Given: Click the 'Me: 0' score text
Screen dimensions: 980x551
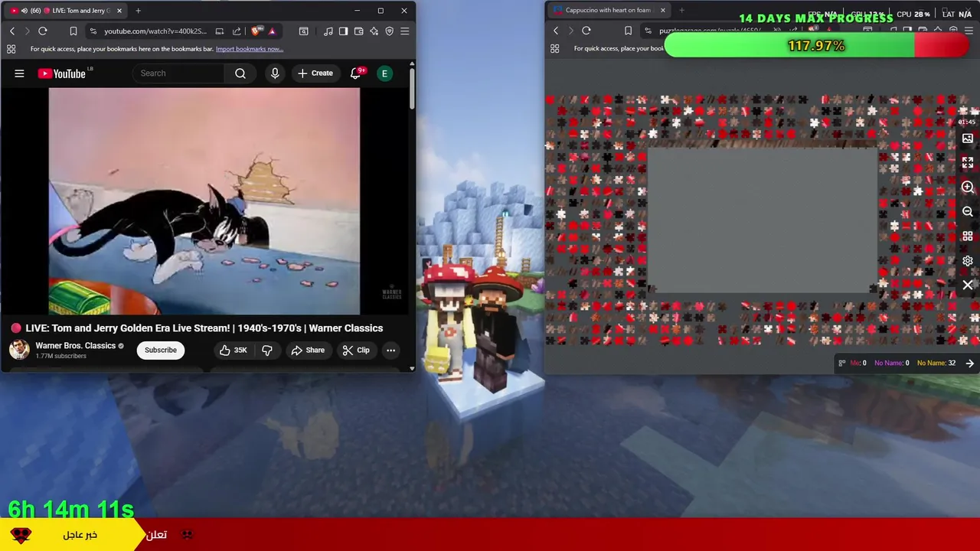Looking at the screenshot, I should click(x=858, y=364).
